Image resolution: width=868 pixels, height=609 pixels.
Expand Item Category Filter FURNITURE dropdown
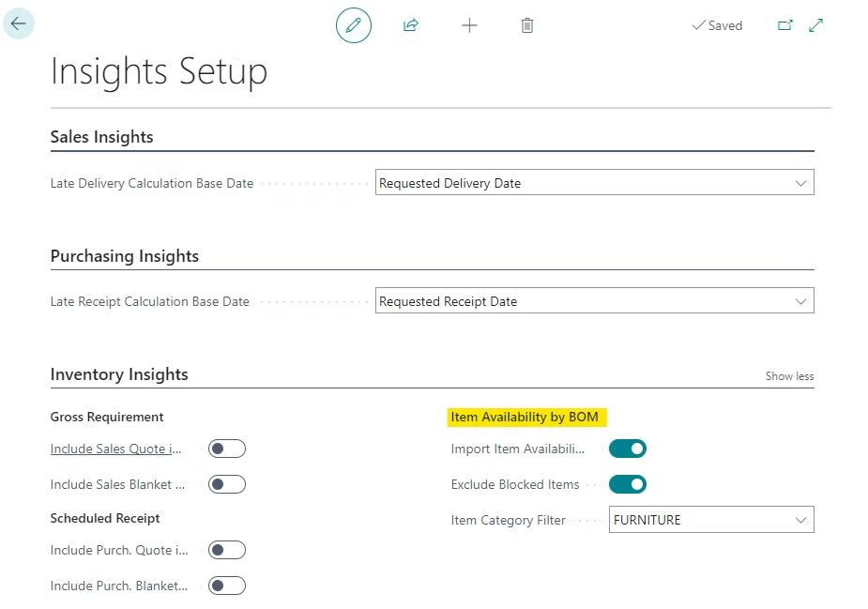tap(711, 520)
